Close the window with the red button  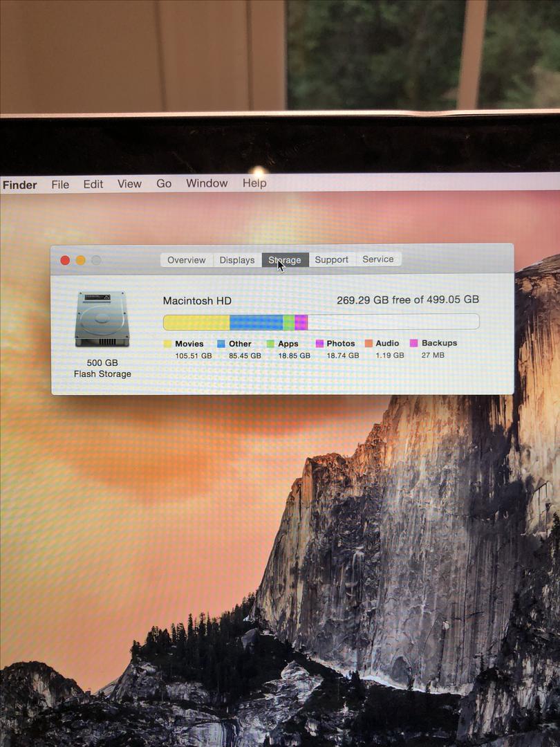[x=65, y=260]
